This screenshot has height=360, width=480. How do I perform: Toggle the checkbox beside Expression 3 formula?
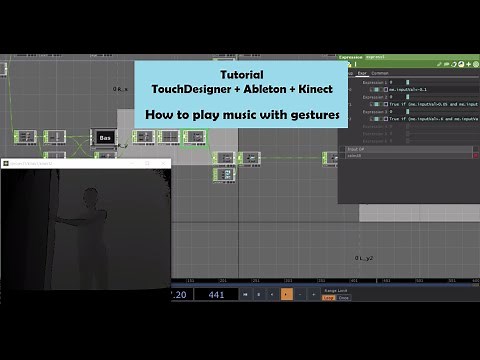pyautogui.click(x=386, y=119)
